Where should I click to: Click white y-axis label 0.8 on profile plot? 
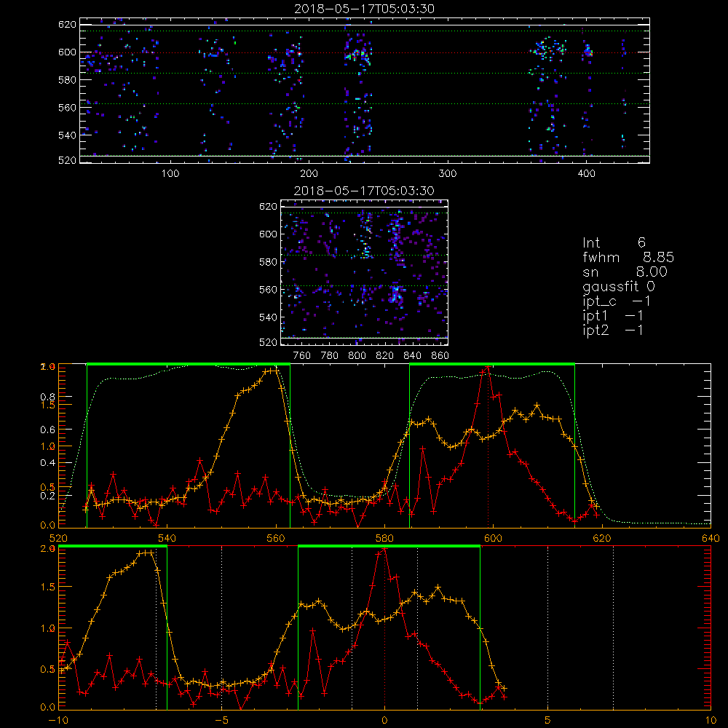coord(47,397)
